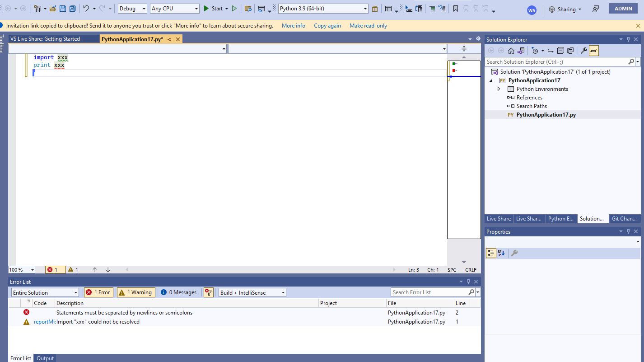Click the Send Feedback person icon
The height and width of the screenshot is (362, 644).
tap(596, 9)
